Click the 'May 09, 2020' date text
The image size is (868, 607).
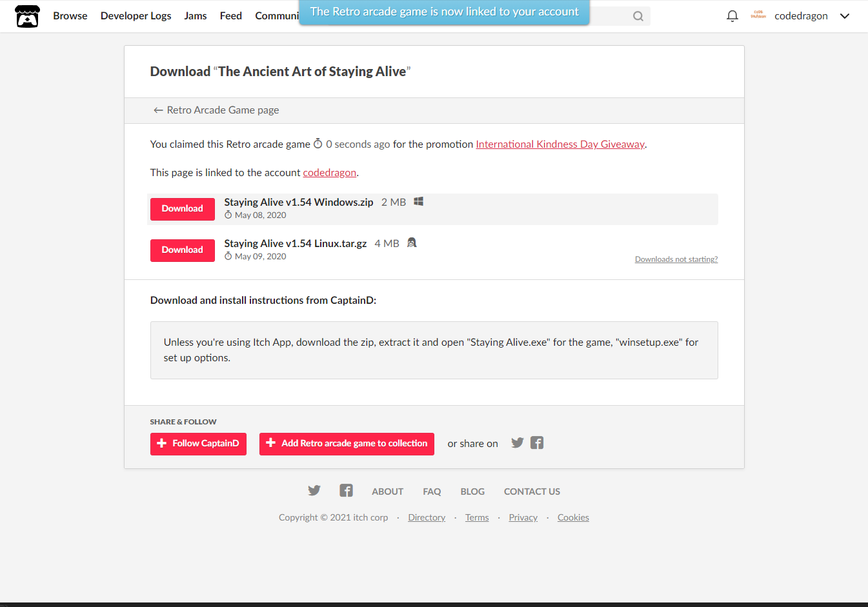point(260,257)
